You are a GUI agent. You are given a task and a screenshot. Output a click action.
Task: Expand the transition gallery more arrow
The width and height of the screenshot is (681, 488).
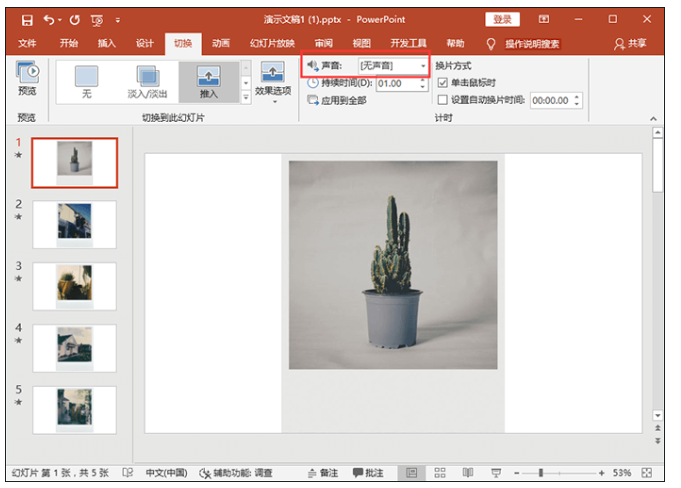point(246,97)
